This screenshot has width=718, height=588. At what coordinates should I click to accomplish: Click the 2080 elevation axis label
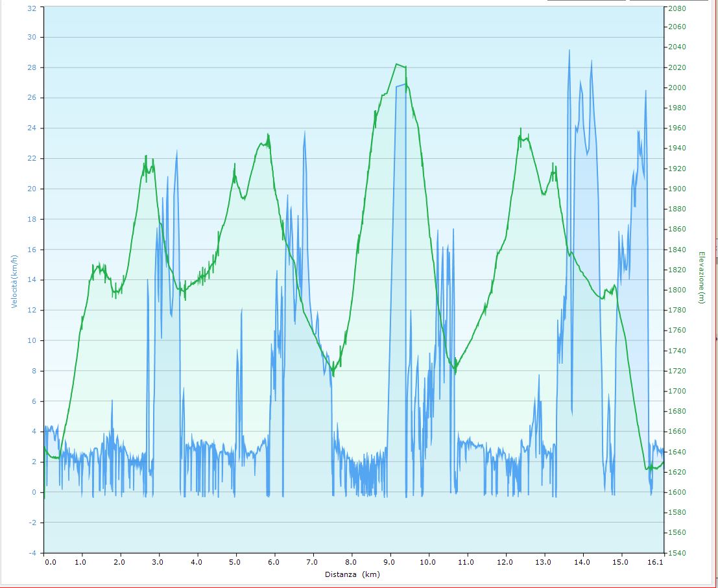(x=677, y=8)
